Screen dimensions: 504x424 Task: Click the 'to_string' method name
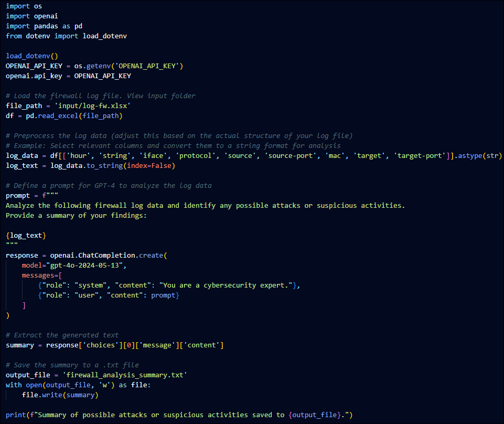coord(104,166)
